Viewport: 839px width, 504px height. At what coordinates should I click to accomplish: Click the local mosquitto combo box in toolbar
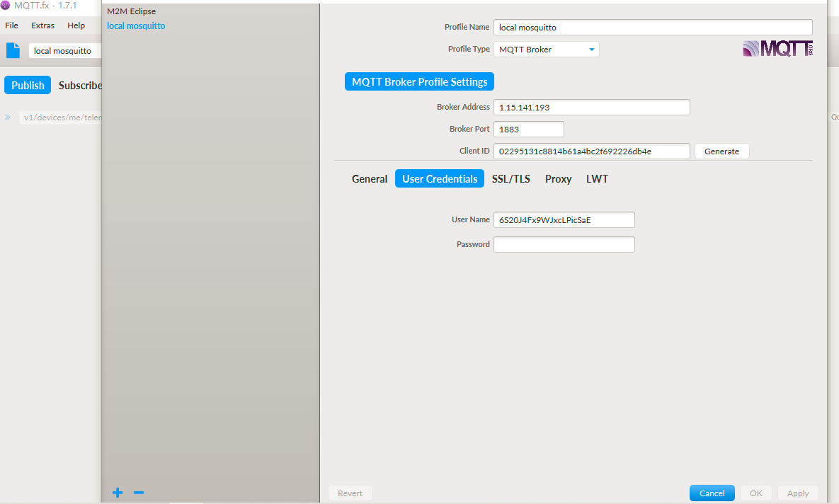coord(64,51)
